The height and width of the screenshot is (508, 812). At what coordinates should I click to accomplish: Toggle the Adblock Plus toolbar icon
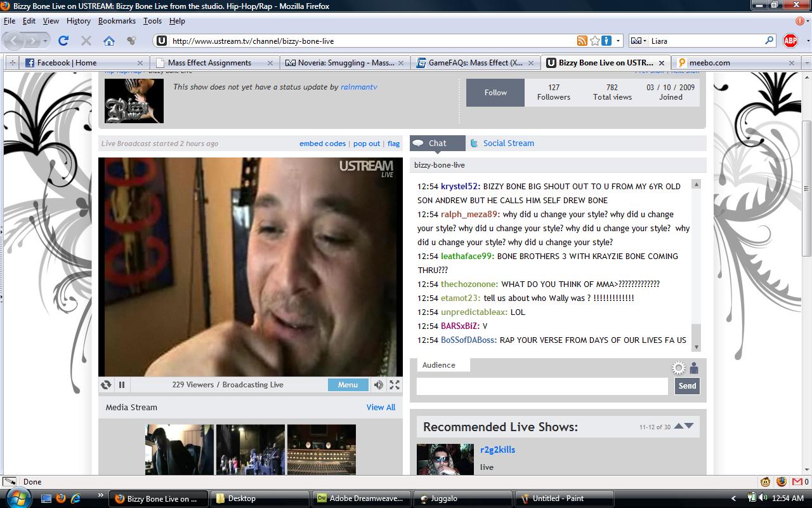(790, 41)
